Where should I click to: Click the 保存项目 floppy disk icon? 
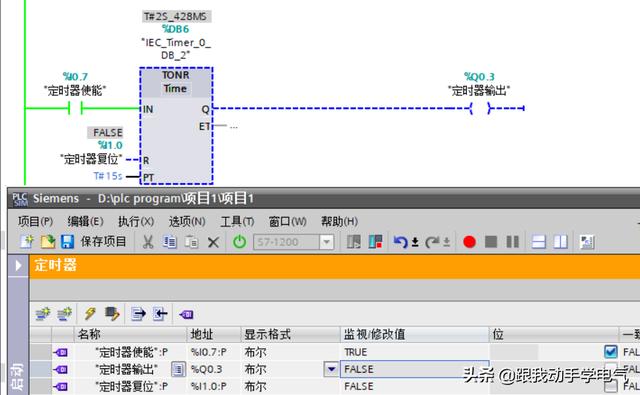(67, 242)
